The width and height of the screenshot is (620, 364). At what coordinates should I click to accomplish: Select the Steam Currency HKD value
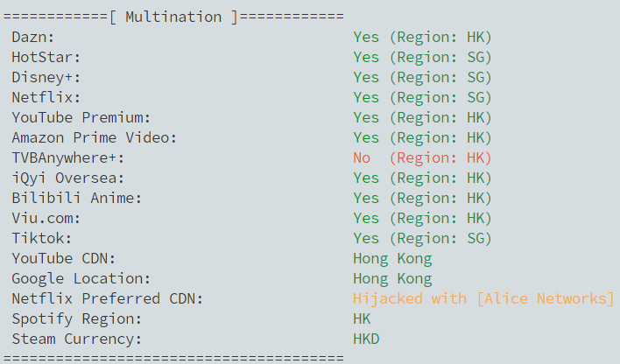(366, 339)
